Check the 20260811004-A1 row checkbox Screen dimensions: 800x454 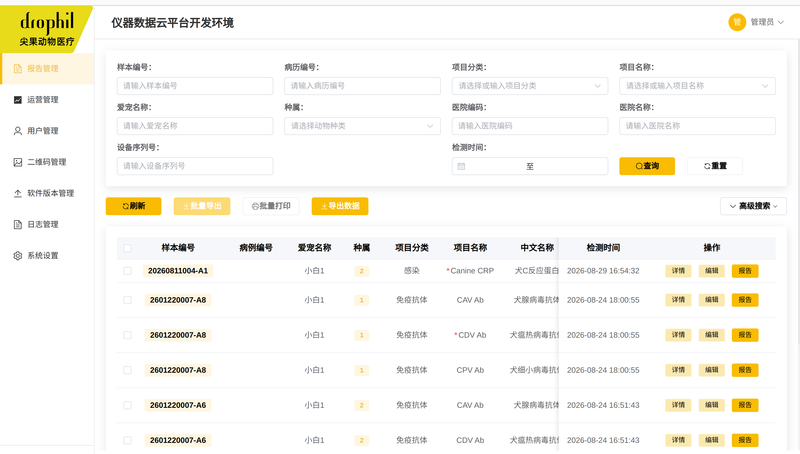point(128,271)
